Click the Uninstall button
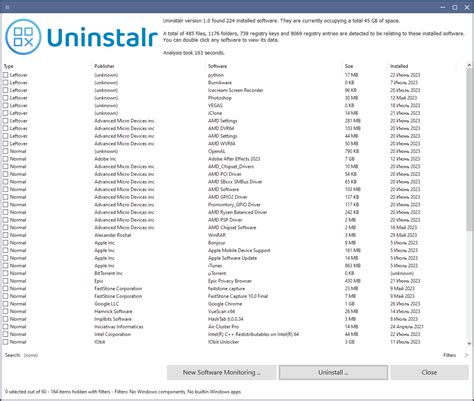The height and width of the screenshot is (401, 474). 333,372
